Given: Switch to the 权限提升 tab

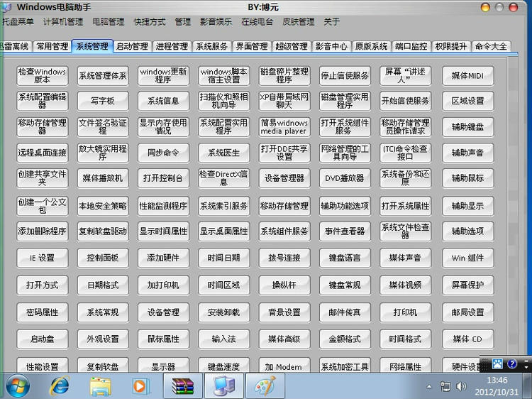Looking at the screenshot, I should pos(451,46).
